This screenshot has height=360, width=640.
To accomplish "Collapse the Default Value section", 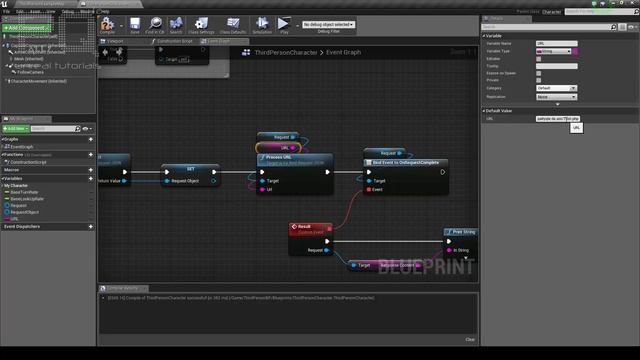I will [x=484, y=111].
